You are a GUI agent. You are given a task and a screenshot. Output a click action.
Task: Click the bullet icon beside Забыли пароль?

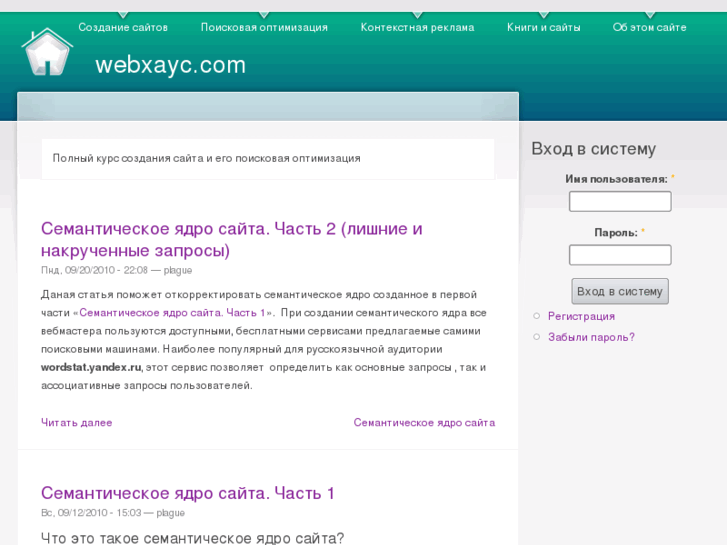pos(537,337)
